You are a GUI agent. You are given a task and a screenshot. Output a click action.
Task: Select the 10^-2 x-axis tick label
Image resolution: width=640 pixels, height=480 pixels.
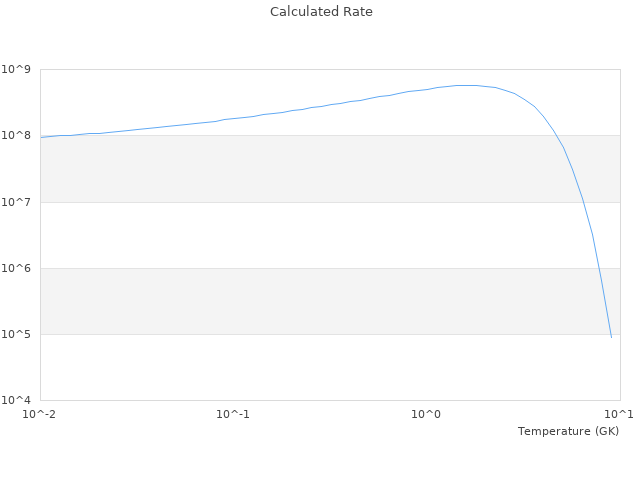40,414
